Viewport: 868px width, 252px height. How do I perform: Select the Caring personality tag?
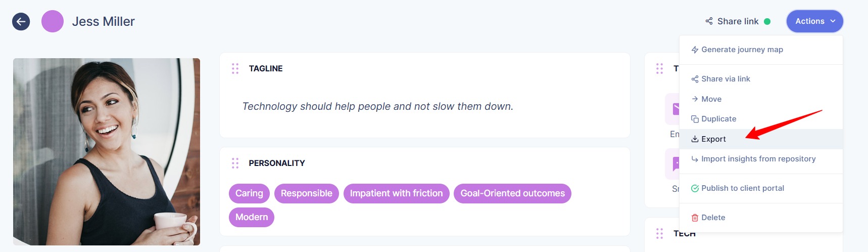(249, 193)
